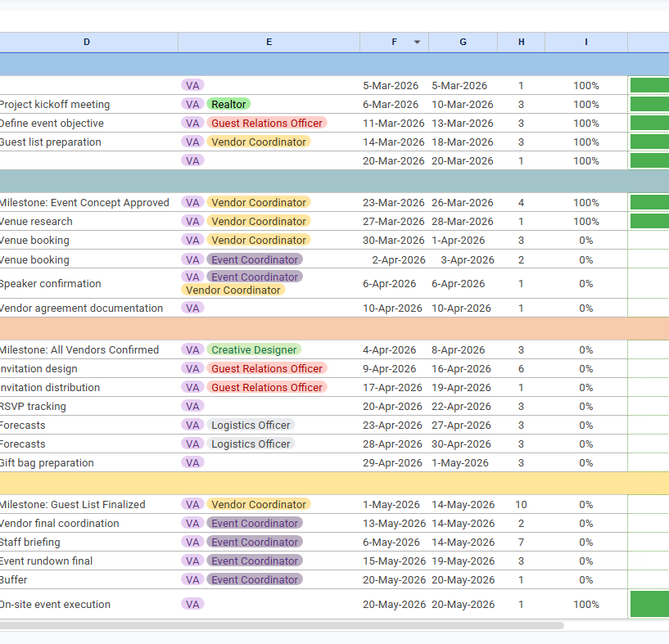The width and height of the screenshot is (669, 644).
Task: Select column G header
Action: pos(463,43)
